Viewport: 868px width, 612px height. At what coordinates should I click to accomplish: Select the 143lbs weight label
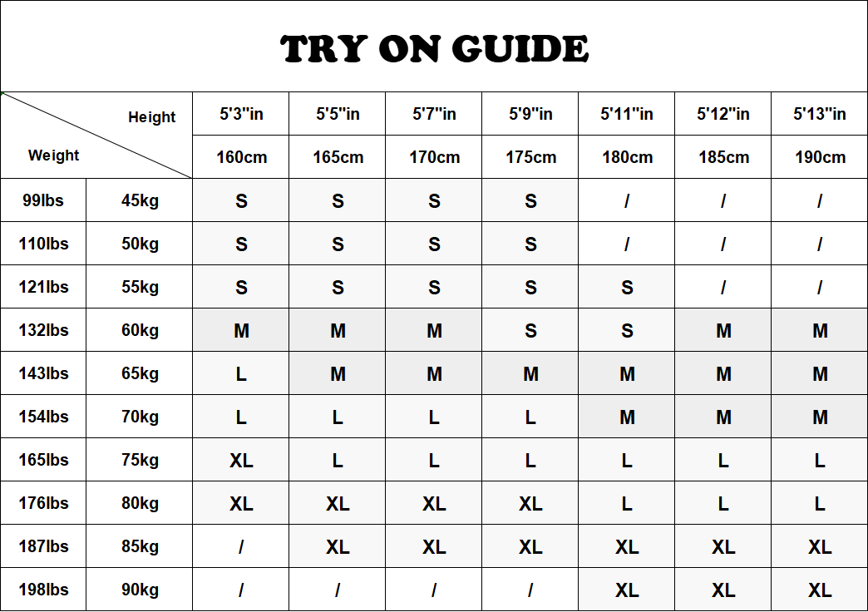pos(43,373)
